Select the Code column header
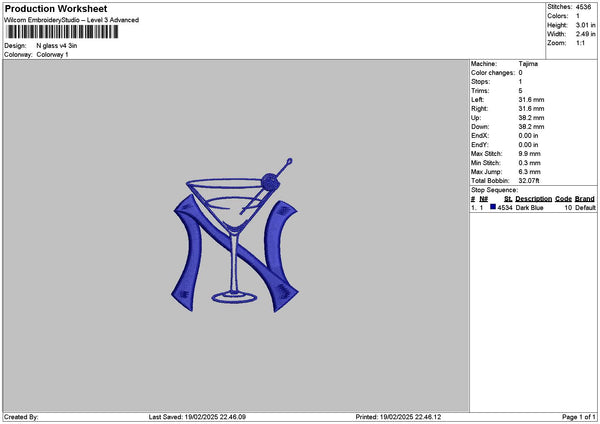 click(563, 199)
